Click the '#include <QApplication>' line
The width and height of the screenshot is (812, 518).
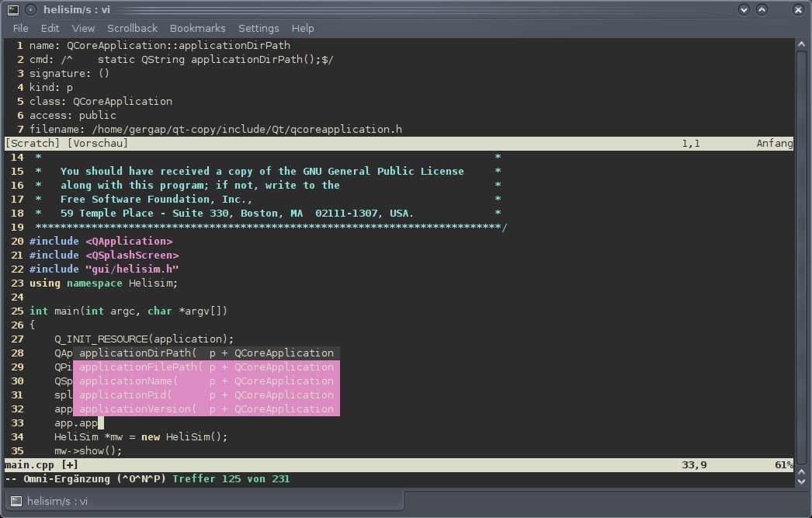(100, 242)
